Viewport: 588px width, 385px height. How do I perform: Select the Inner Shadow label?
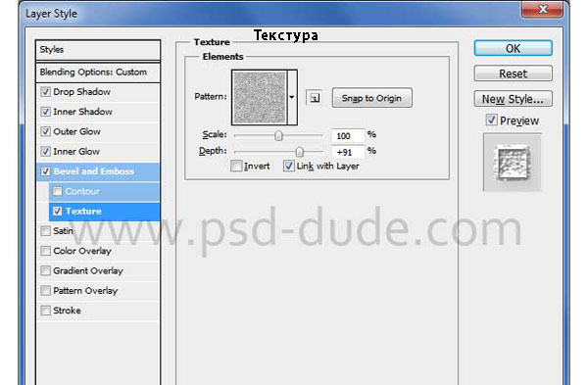[83, 112]
